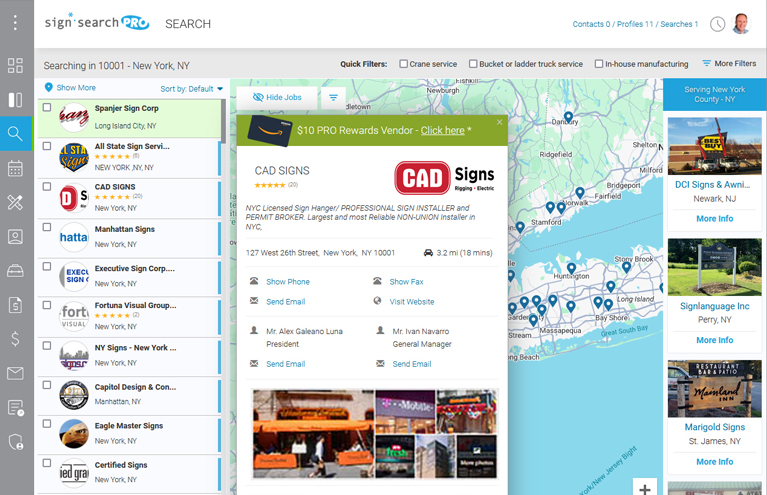
Task: Check the All State Sign Service checkbox
Action: (47, 146)
